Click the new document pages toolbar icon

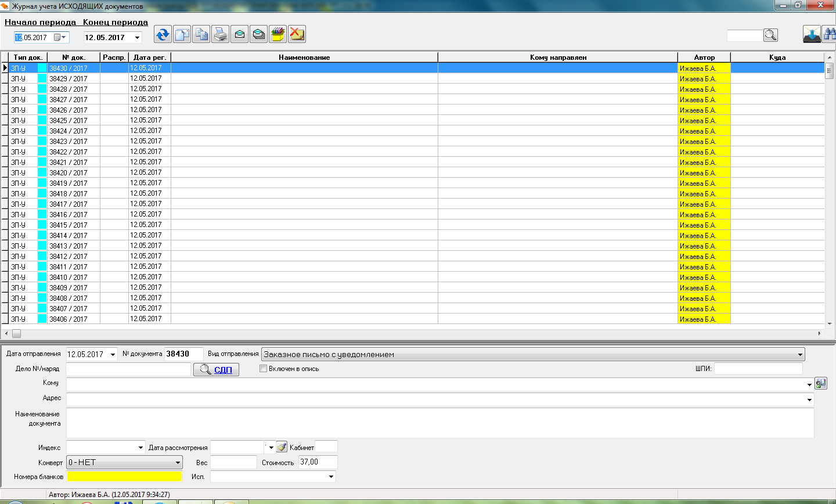click(182, 34)
